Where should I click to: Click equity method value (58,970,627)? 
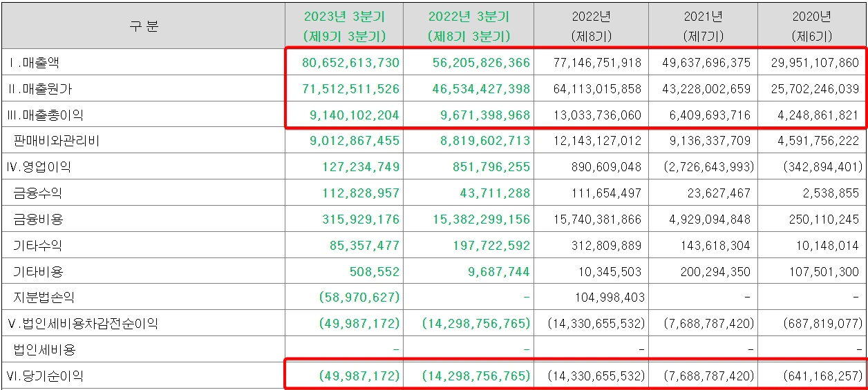click(360, 298)
